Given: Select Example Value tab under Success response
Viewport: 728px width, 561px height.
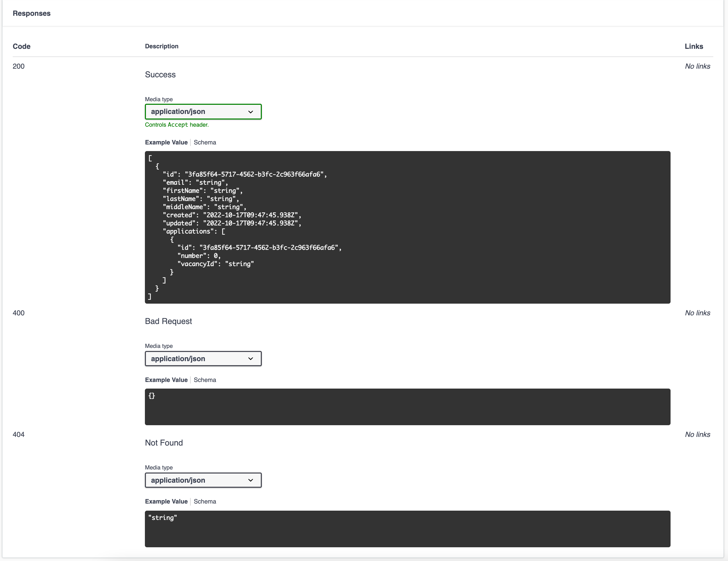Looking at the screenshot, I should coord(166,142).
